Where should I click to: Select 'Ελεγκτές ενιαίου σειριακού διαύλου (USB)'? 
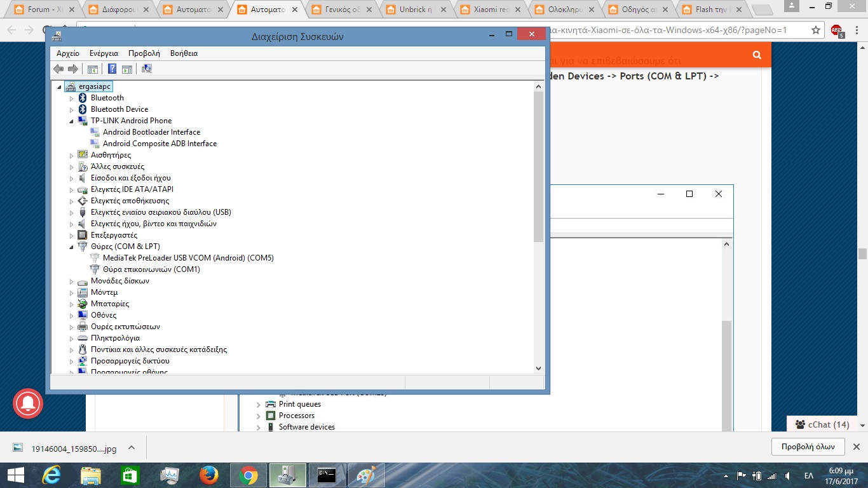click(x=161, y=212)
